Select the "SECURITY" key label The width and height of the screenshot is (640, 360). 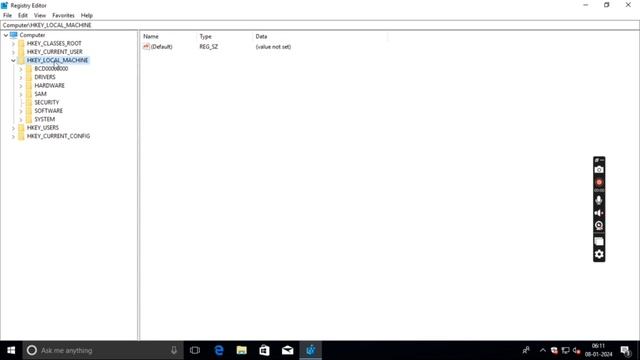tap(47, 102)
